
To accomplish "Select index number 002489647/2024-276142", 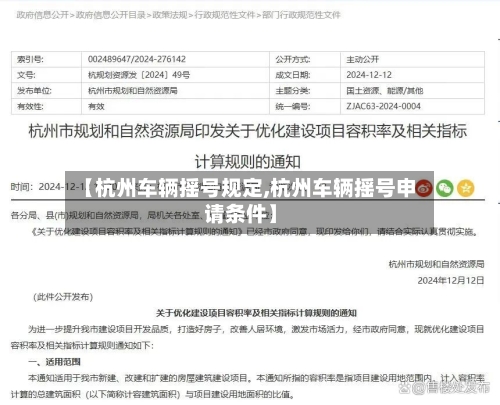I will [x=137, y=59].
